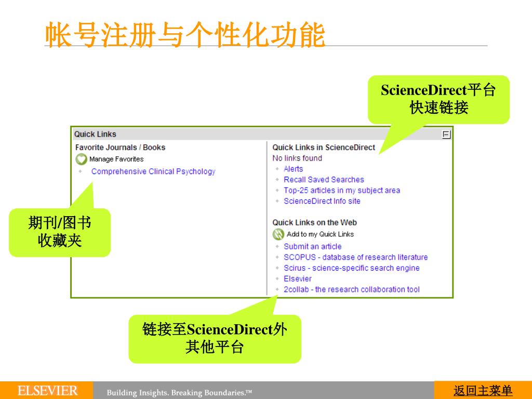Open SCOPUS database of research literature
Image resolution: width=532 pixels, height=399 pixels.
coord(355,257)
